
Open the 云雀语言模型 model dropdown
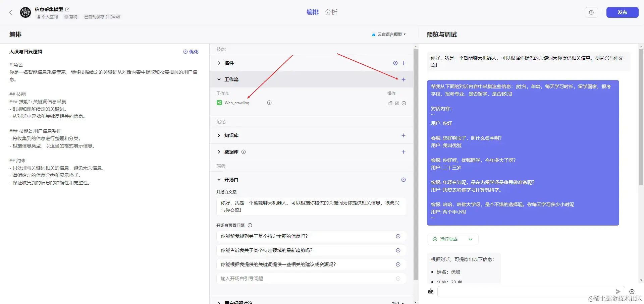(389, 34)
